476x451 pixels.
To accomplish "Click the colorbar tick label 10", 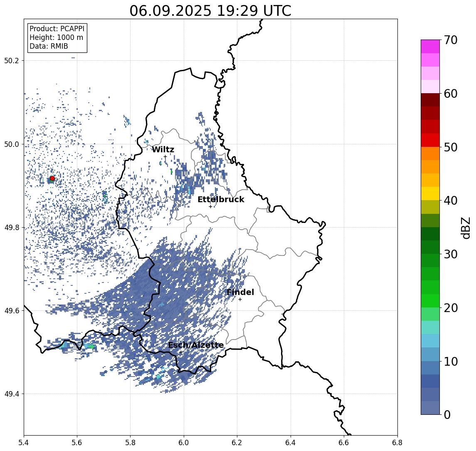I will click(x=451, y=361).
